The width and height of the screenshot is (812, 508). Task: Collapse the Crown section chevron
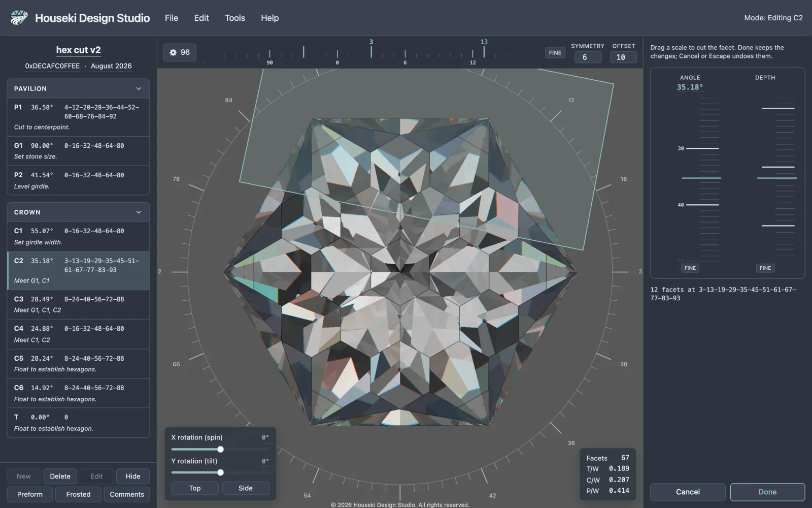point(139,212)
